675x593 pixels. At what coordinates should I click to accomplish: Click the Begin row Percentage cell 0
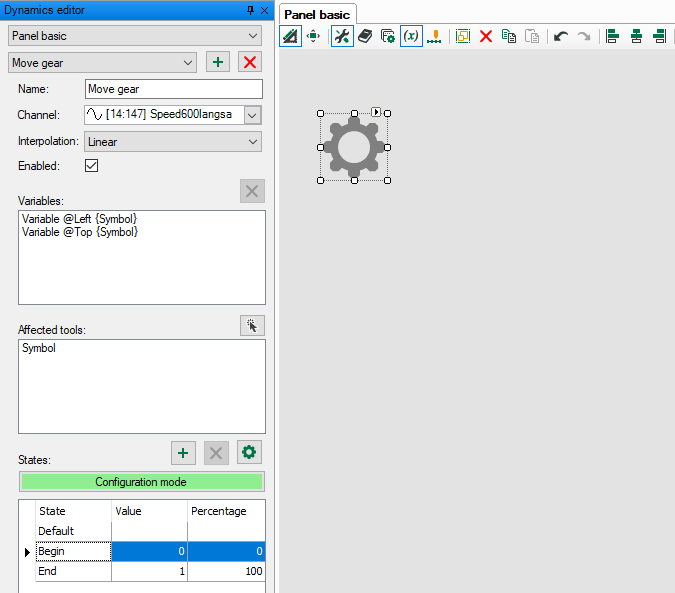coord(226,551)
